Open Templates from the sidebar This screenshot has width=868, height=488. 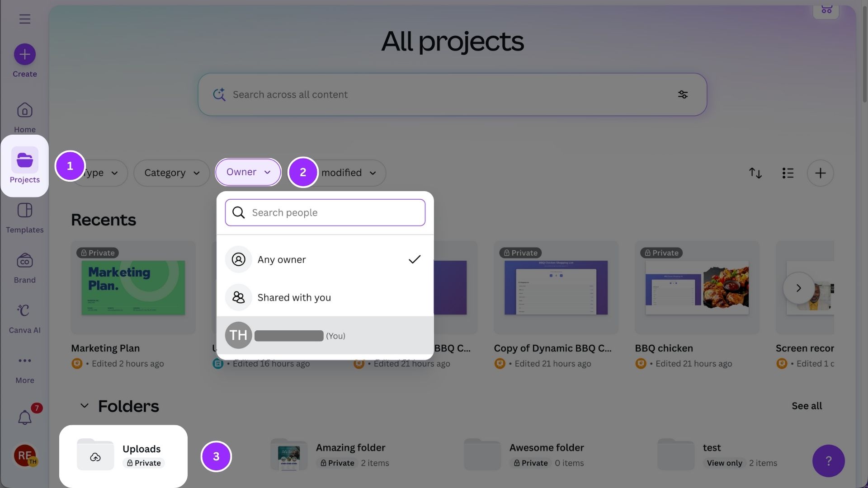pyautogui.click(x=25, y=218)
